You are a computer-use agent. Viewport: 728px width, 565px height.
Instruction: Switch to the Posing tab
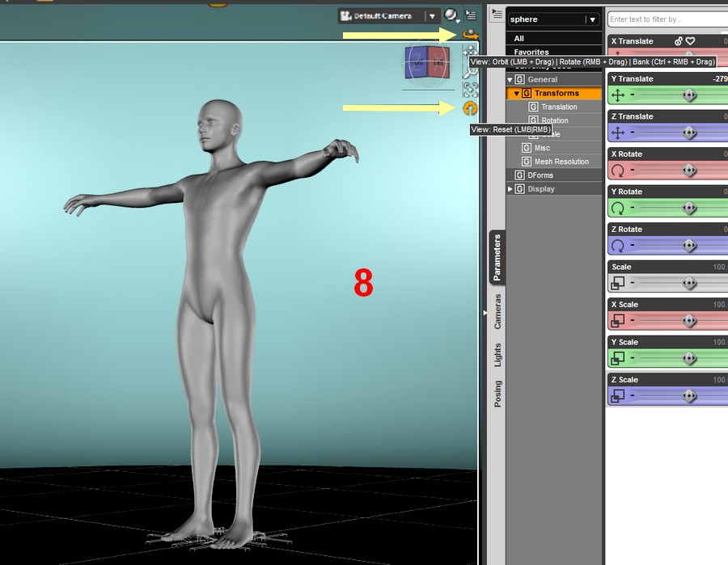(x=497, y=394)
